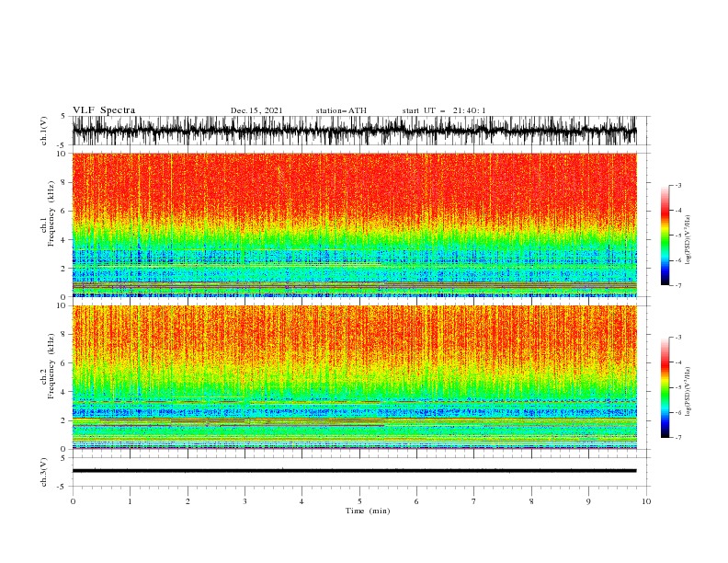Click the "6" tick on time axis
This screenshot has width=728, height=563.
click(x=416, y=501)
